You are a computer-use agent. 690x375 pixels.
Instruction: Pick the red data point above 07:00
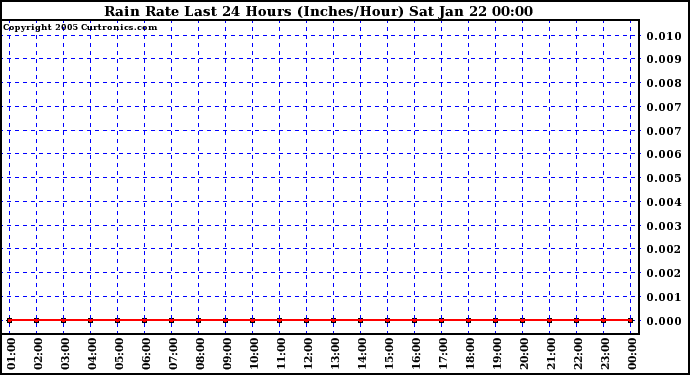click(172, 320)
